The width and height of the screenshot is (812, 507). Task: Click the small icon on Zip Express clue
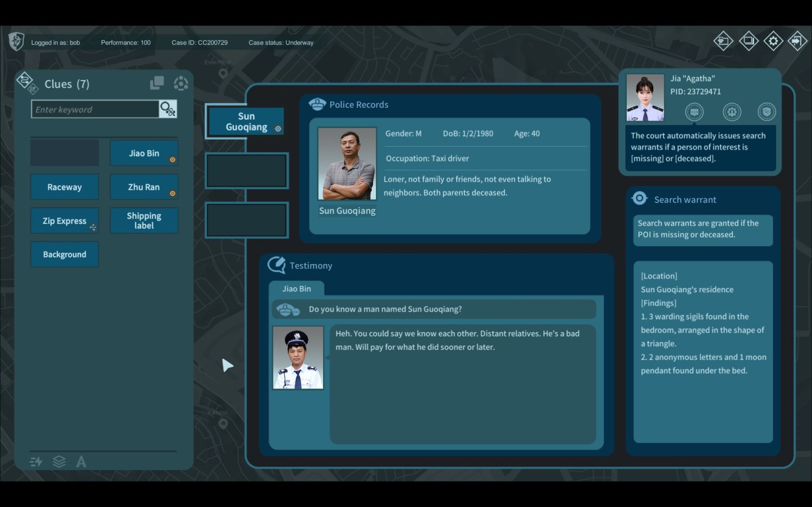point(93,227)
